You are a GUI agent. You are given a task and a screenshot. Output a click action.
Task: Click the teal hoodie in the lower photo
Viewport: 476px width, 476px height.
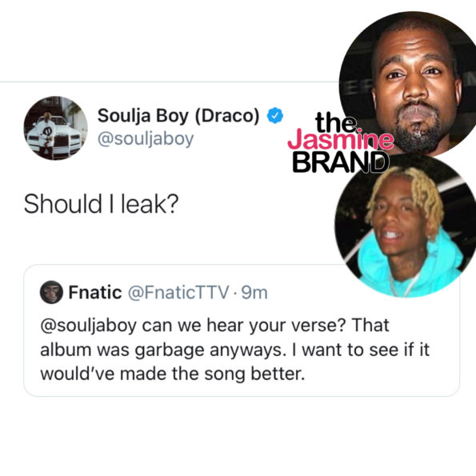[x=410, y=267]
